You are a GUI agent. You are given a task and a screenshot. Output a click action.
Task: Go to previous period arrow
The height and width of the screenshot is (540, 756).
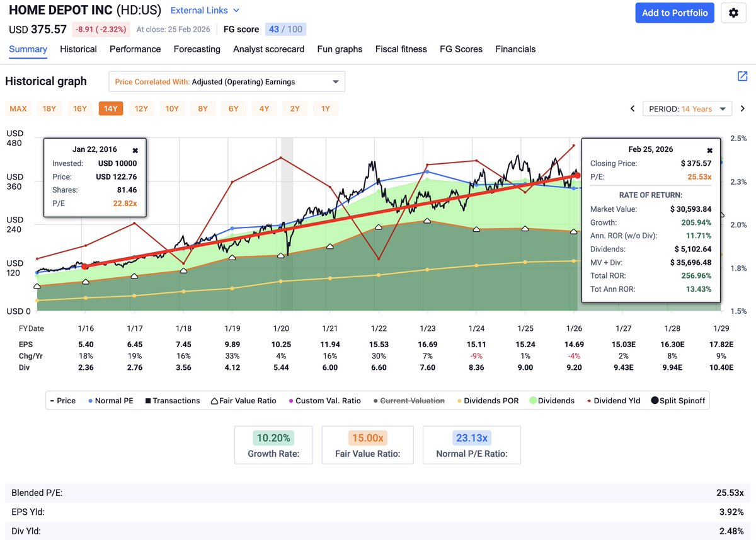pos(633,108)
